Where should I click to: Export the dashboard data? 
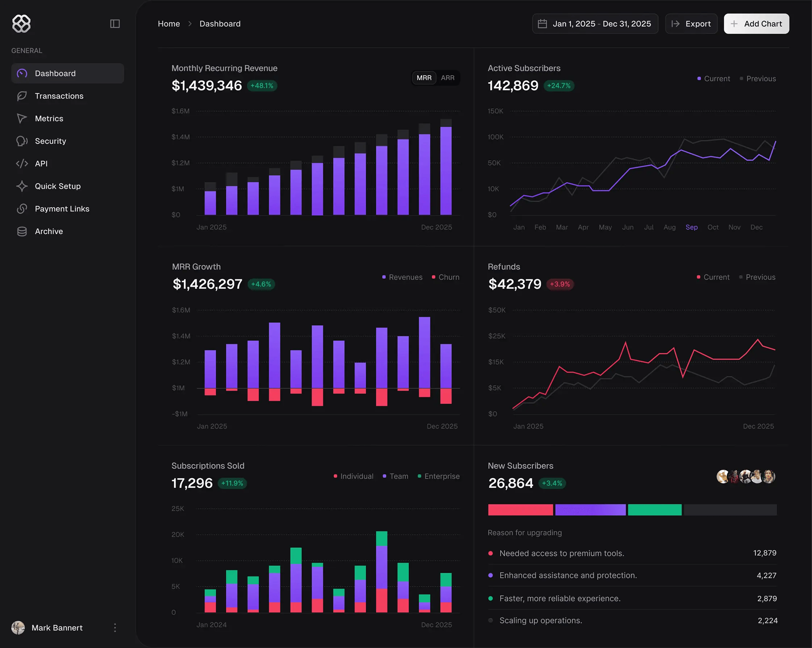click(691, 23)
